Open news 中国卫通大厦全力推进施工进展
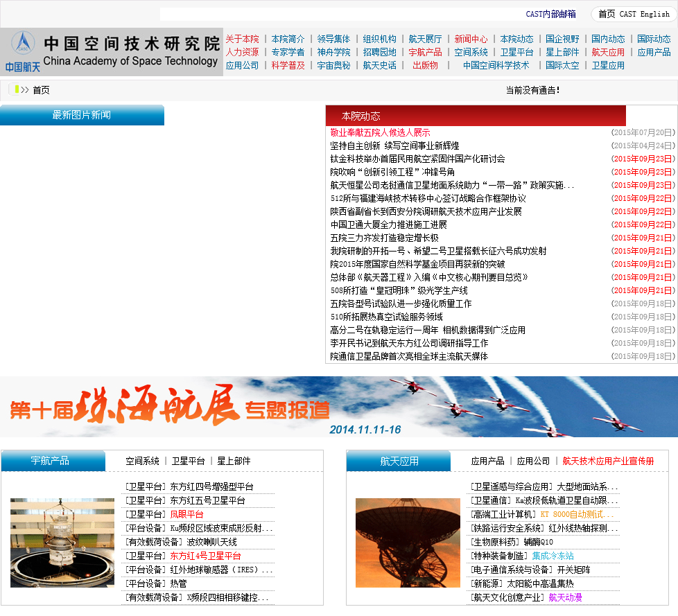 click(x=389, y=225)
